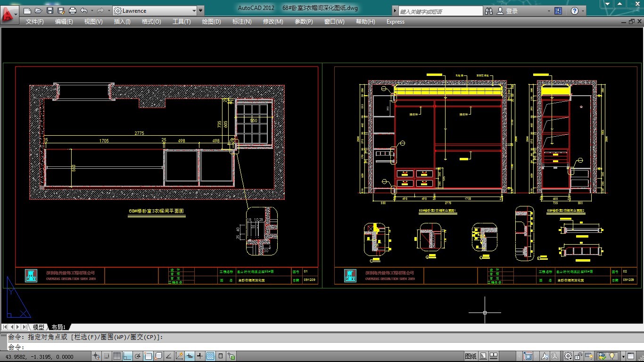Open the redo history dropdown arrow
This screenshot has height=362, width=644.
[x=108, y=10]
